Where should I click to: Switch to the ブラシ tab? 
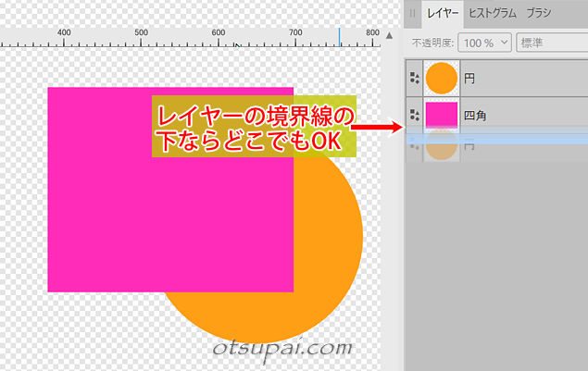539,13
